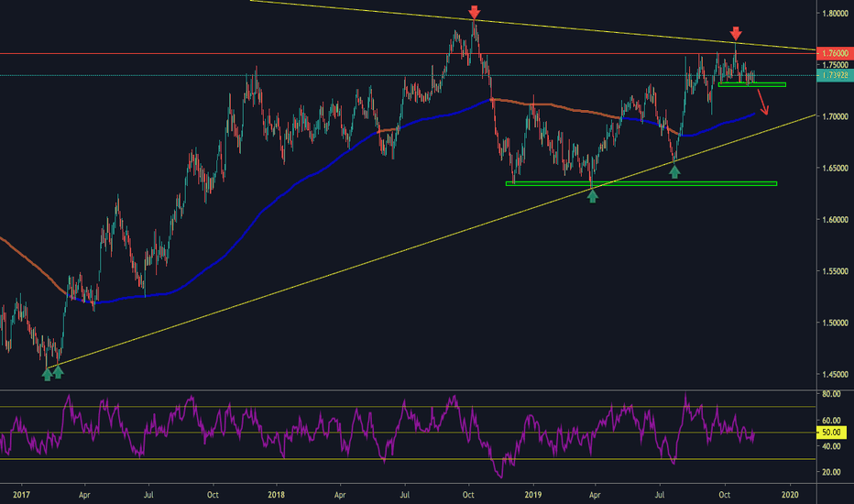Click the 2020 label on the time axis

pos(790,495)
